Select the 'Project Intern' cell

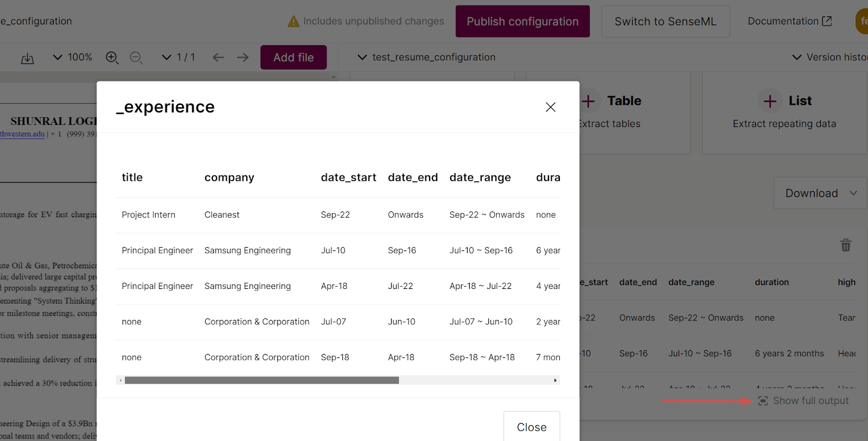point(149,215)
